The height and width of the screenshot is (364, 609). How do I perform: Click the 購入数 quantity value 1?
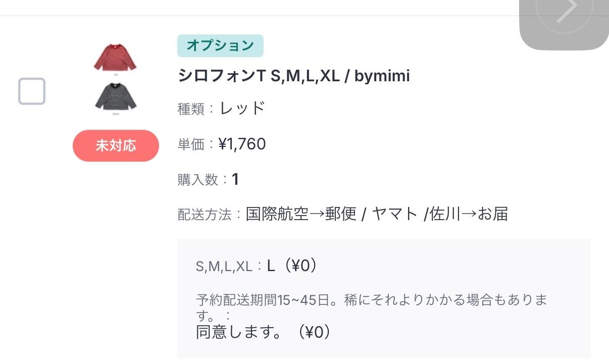click(x=235, y=179)
